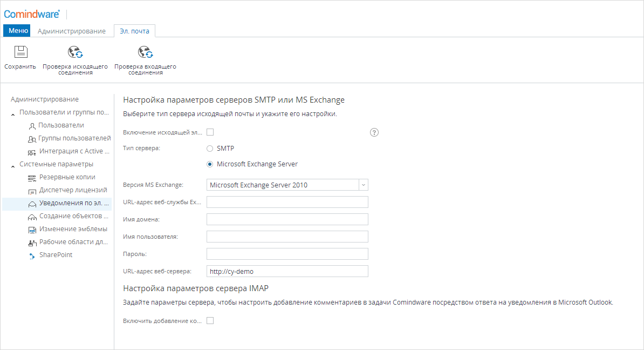This screenshot has width=644, height=350.
Task: Enable outgoing email checkbox
Action: click(x=210, y=132)
